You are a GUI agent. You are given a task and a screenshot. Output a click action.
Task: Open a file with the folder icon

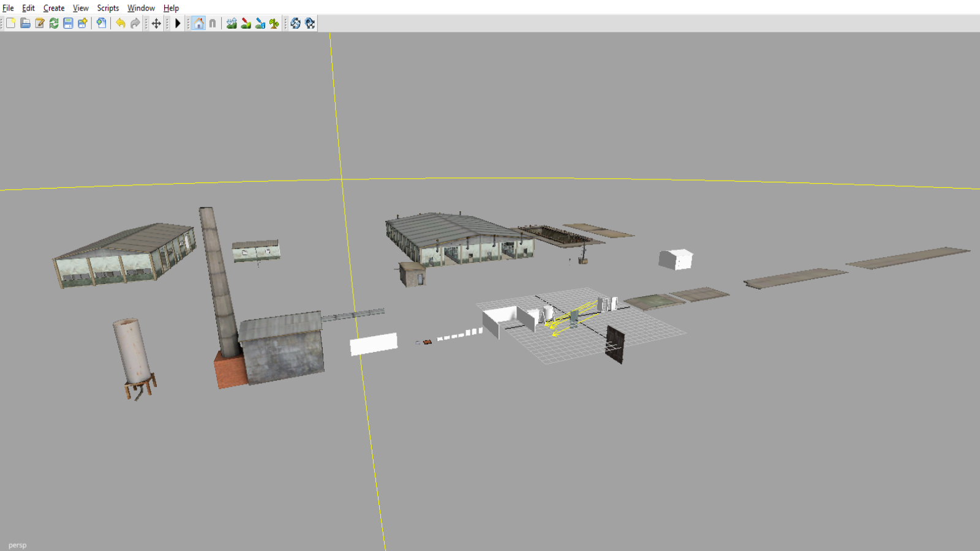click(x=25, y=23)
